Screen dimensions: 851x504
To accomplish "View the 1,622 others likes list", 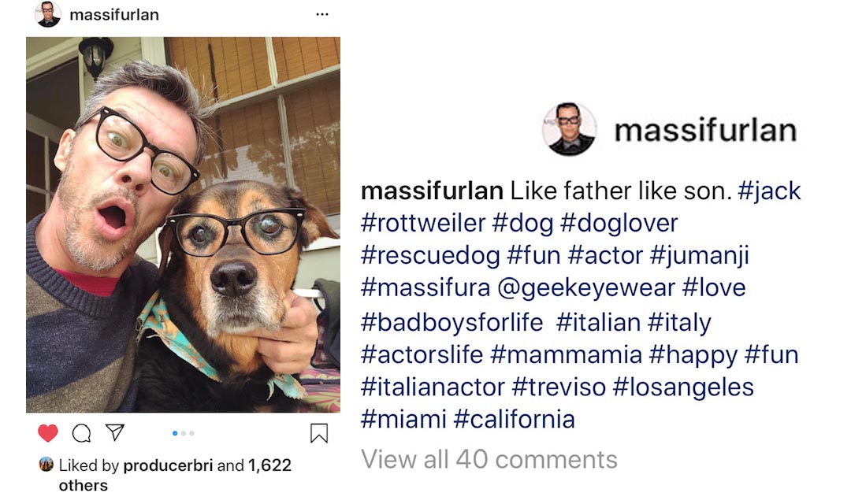I will coord(268,465).
